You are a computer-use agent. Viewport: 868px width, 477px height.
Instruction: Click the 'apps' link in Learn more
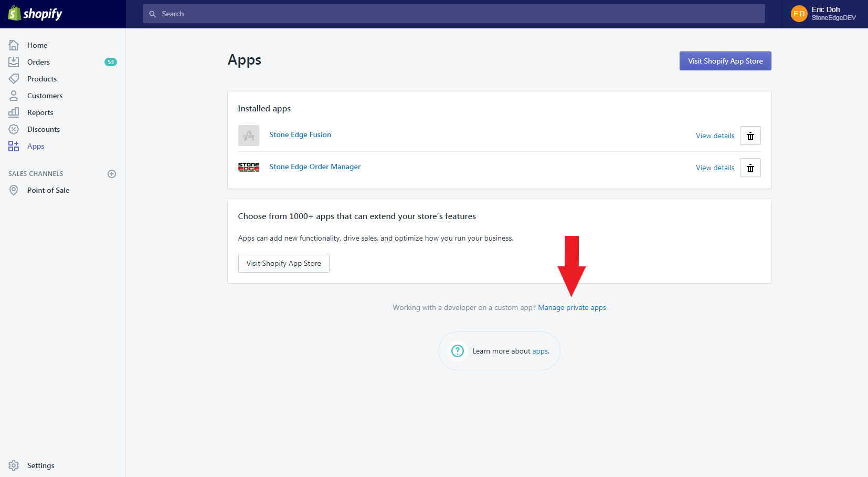coord(540,351)
